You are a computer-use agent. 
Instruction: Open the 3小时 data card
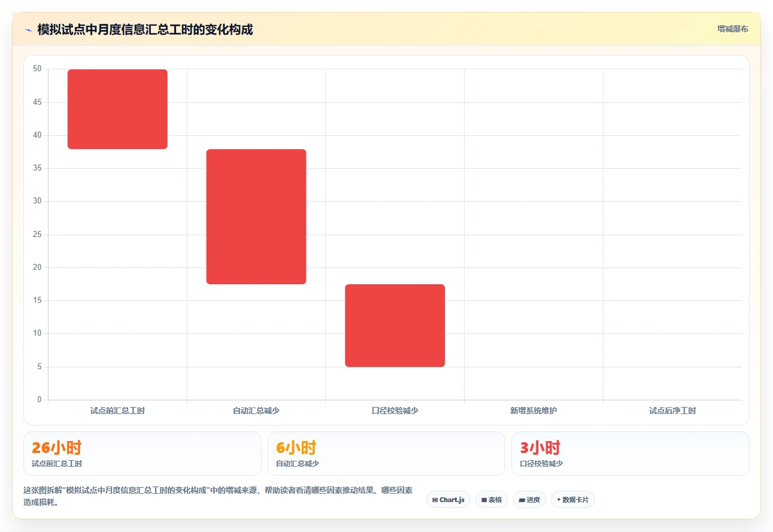pos(630,454)
